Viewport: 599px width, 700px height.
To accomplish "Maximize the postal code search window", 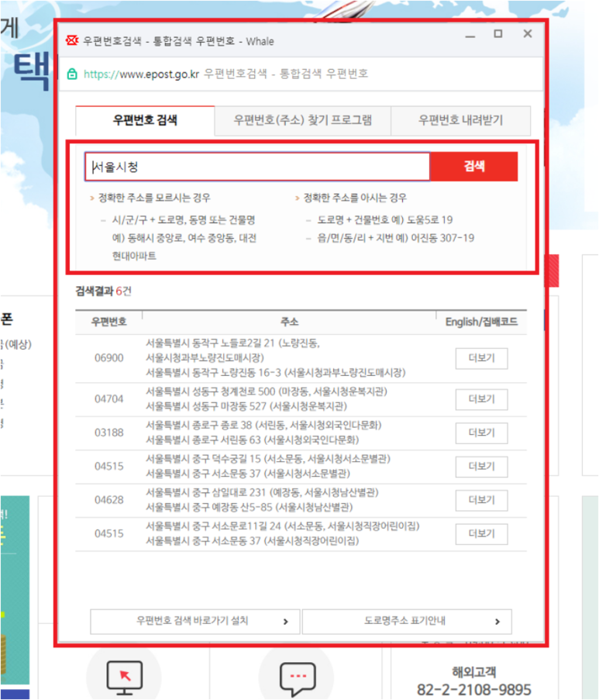I will (498, 34).
